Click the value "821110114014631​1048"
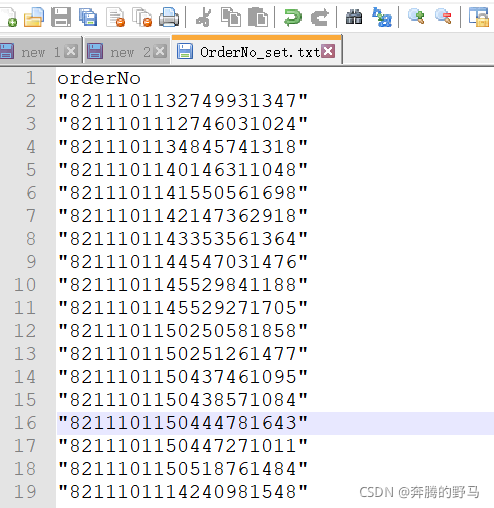The image size is (494, 508). click(183, 170)
